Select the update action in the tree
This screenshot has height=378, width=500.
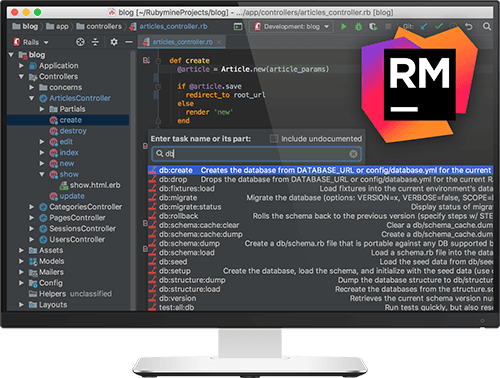pyautogui.click(x=68, y=196)
